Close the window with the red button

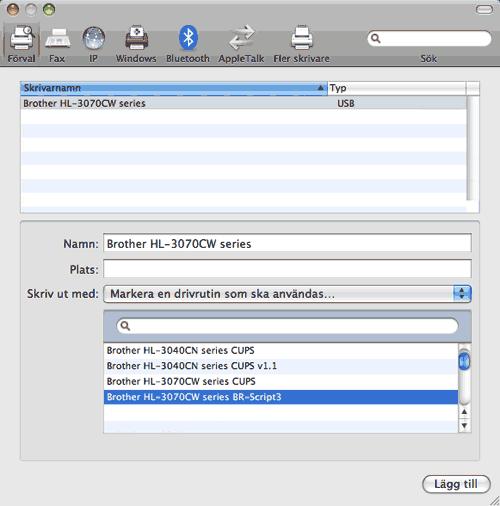click(13, 10)
